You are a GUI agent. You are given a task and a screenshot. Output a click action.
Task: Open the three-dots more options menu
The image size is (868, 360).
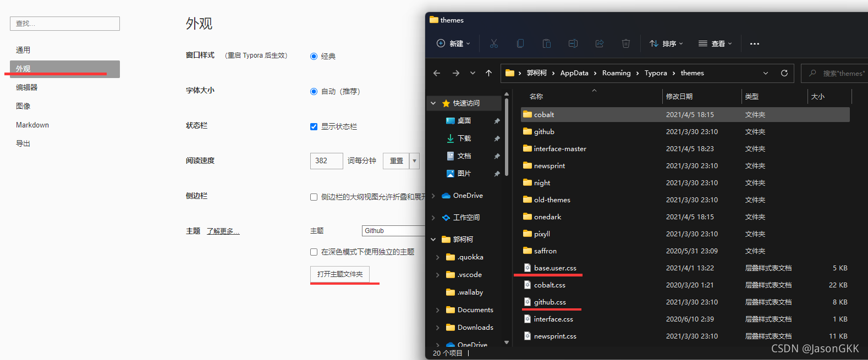(x=755, y=44)
